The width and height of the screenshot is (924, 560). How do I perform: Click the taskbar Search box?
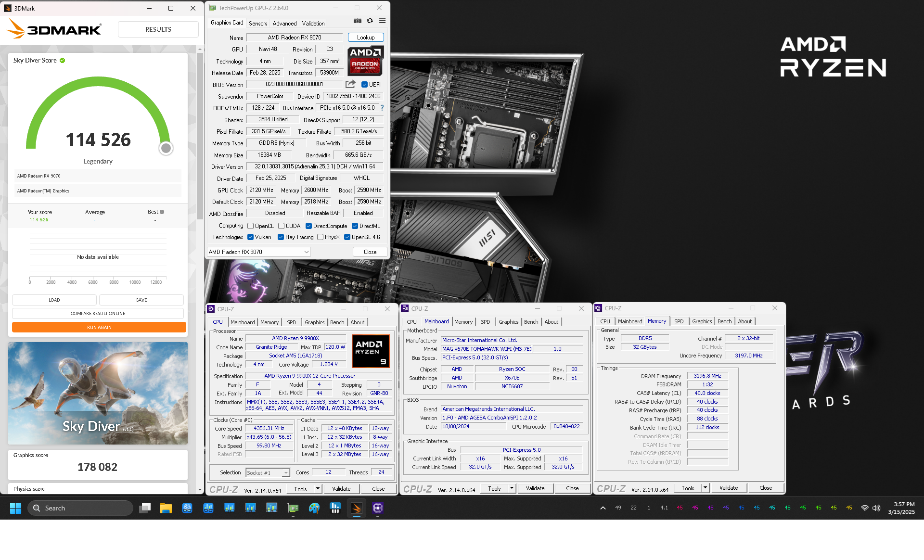click(80, 508)
